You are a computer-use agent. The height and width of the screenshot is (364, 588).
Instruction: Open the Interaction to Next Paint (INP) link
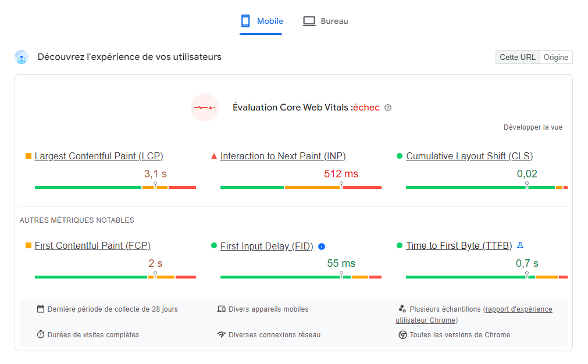coord(283,156)
